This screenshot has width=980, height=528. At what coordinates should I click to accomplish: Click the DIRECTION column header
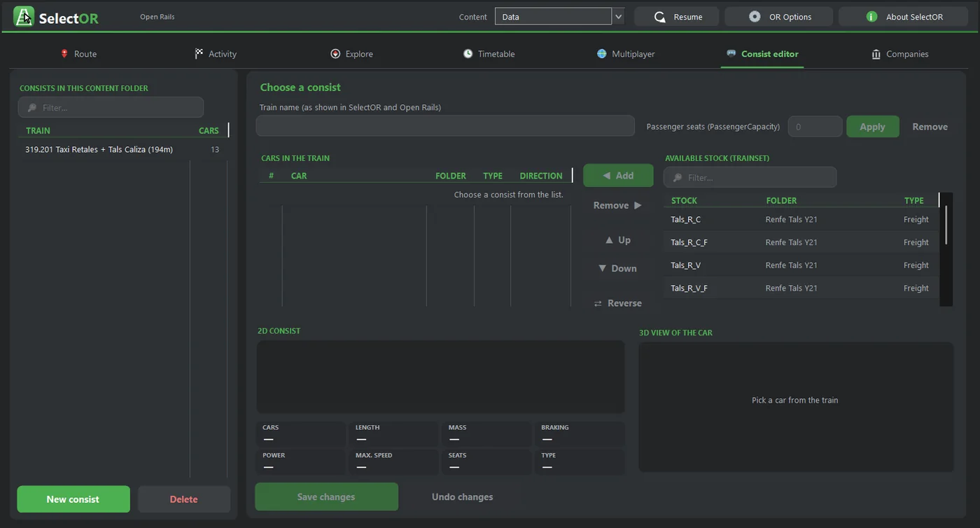[541, 176]
